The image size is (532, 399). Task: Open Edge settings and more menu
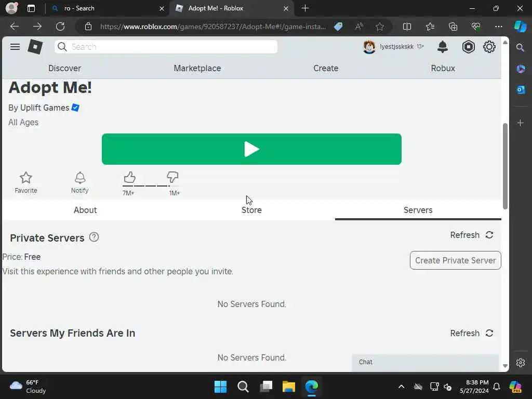[x=498, y=26]
